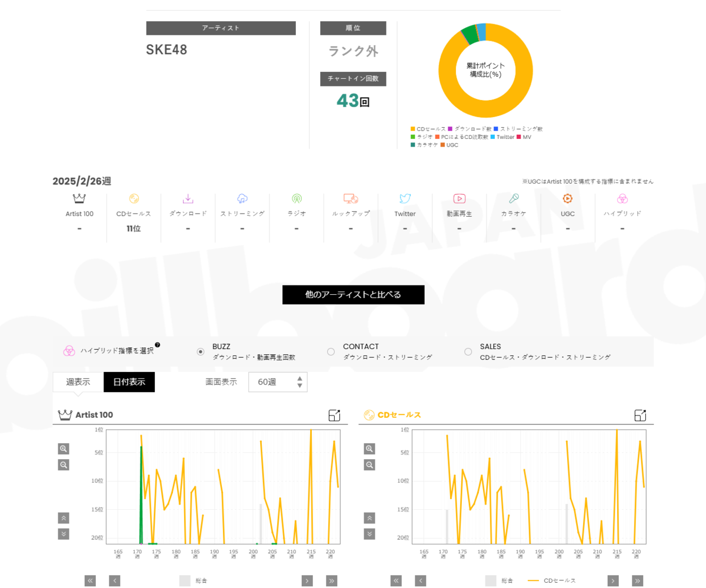The height and width of the screenshot is (588, 706).
Task: Jump to last page of CDセールス chart
Action: [638, 580]
